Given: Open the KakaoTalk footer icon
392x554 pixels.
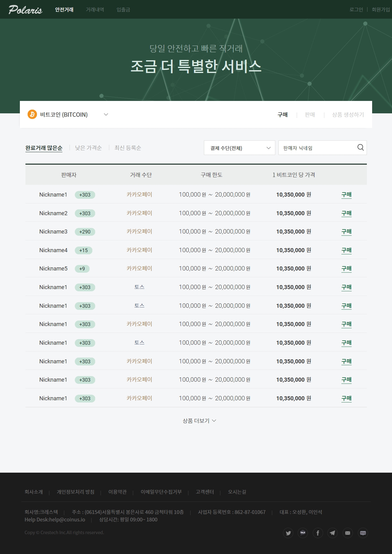Looking at the screenshot, I should coord(303,533).
